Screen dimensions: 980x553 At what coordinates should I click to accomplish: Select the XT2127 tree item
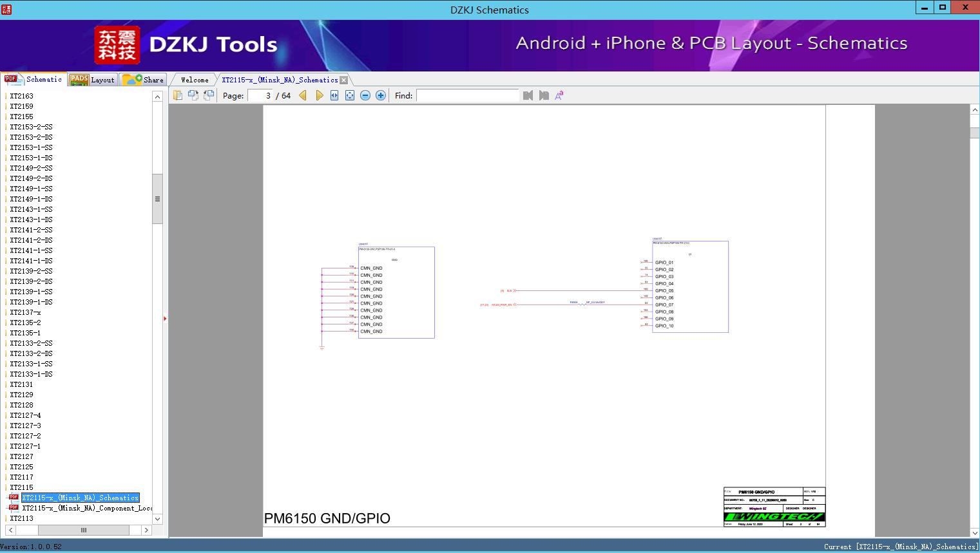(x=21, y=456)
